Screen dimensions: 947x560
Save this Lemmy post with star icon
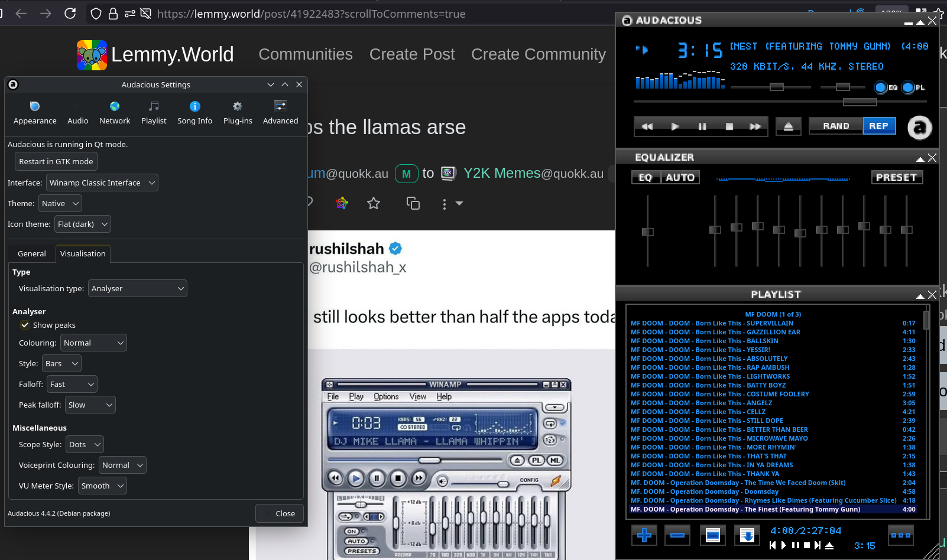[374, 204]
